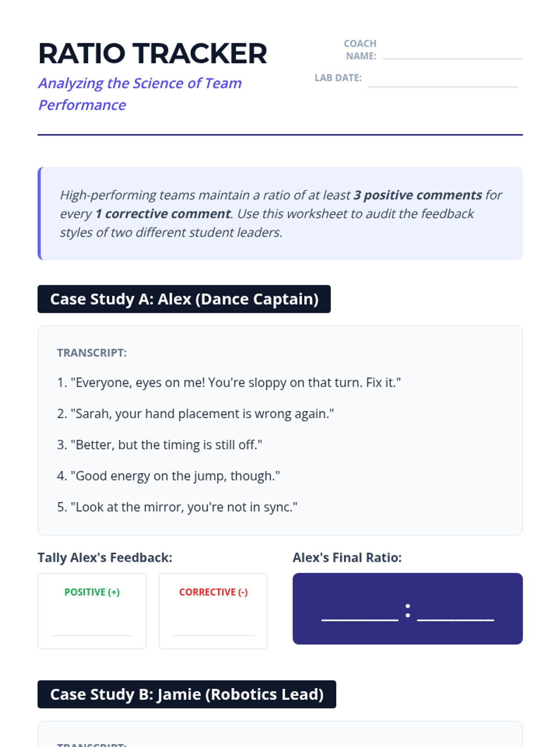The width and height of the screenshot is (560, 747).
Task: Click '3 positive comments' bold text
Action: pyautogui.click(x=417, y=195)
